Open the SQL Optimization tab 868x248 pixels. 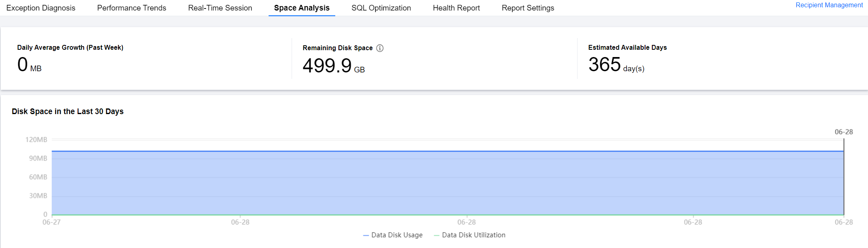coord(381,8)
